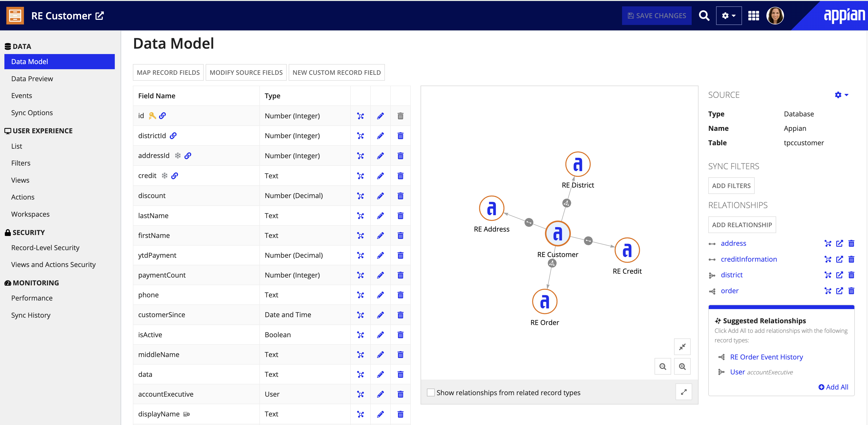Viewport: 868px width, 425px height.
Task: Zoom in using the diagram zoom-in icon
Action: point(682,366)
